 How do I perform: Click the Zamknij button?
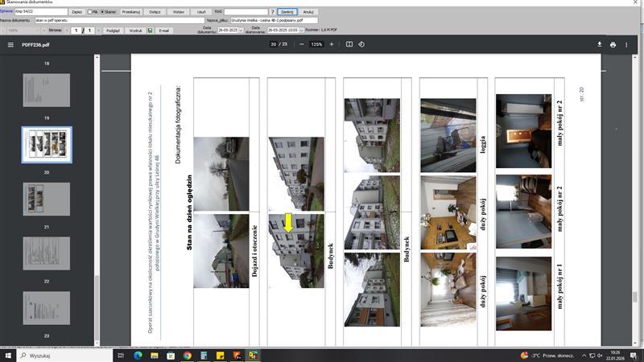pyautogui.click(x=287, y=12)
